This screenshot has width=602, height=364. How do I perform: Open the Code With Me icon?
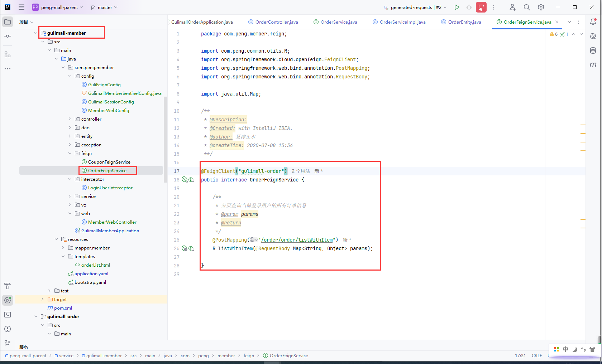[x=513, y=7]
